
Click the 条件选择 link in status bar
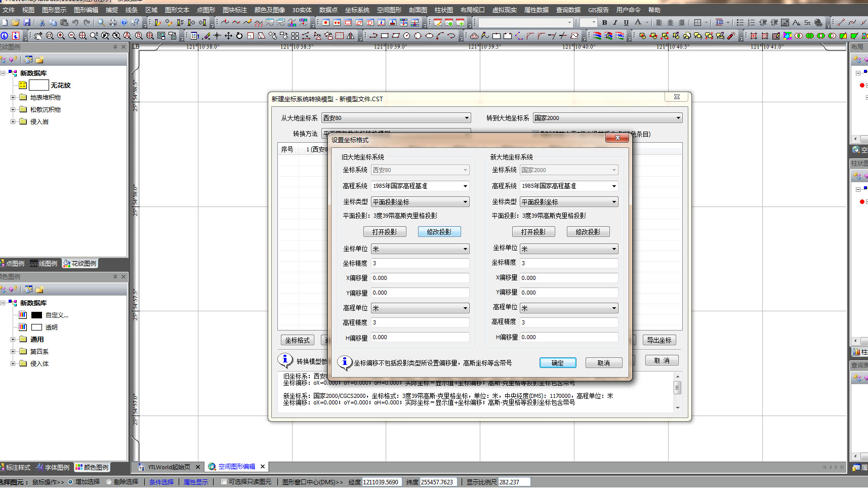click(161, 482)
